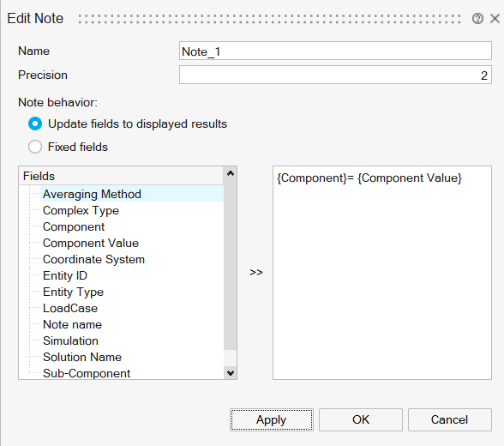504x446 pixels.
Task: Select Coordinate System field
Action: click(93, 260)
